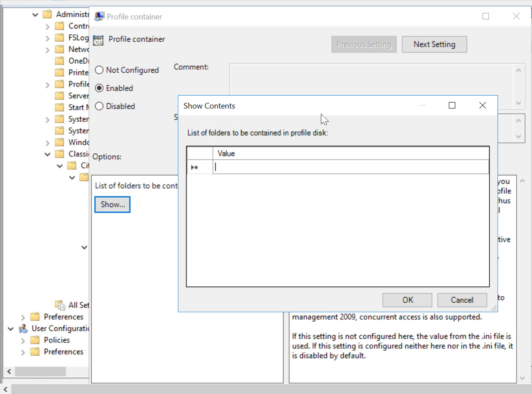Image resolution: width=532 pixels, height=394 pixels.
Task: Select the Server folder icon
Action: (x=60, y=96)
